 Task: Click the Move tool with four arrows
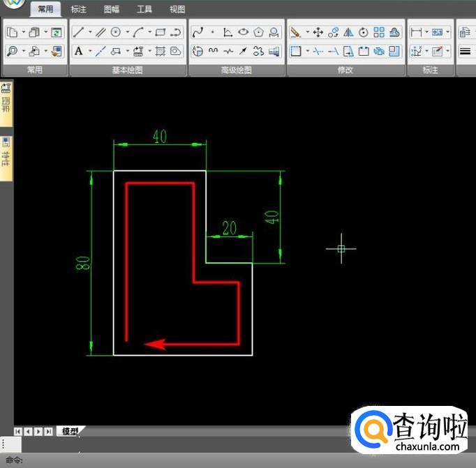point(318,32)
